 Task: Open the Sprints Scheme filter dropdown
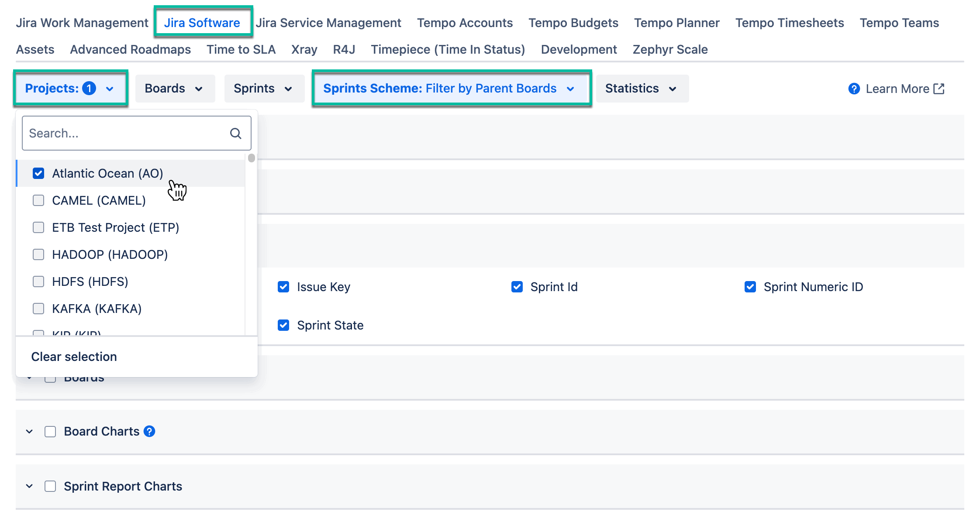tap(452, 88)
